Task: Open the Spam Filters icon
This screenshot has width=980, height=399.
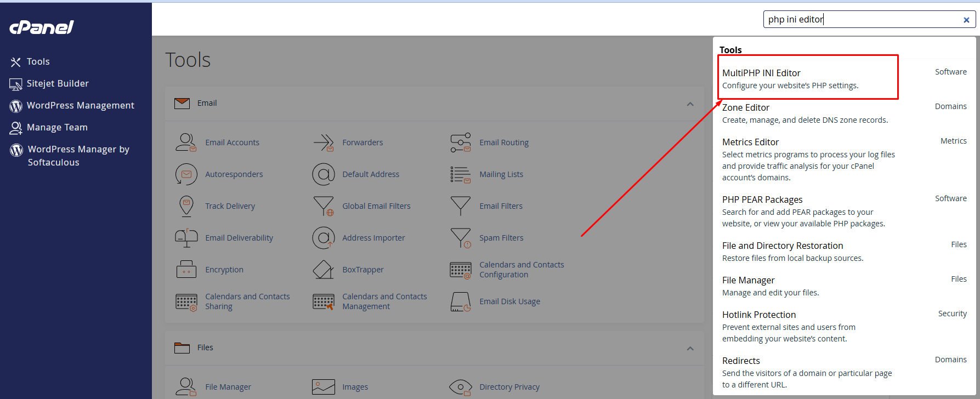Action: point(460,238)
